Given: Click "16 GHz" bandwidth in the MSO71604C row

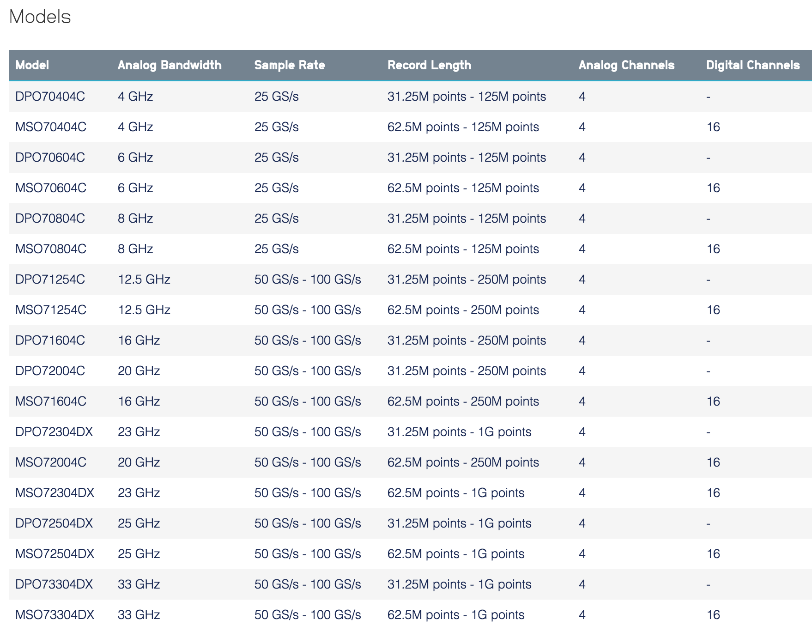Looking at the screenshot, I should 139,401.
